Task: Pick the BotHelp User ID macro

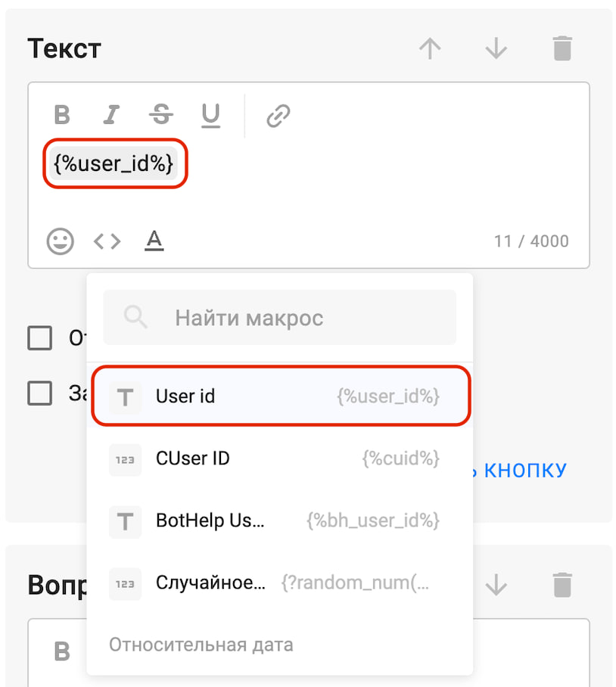Action: 280,521
